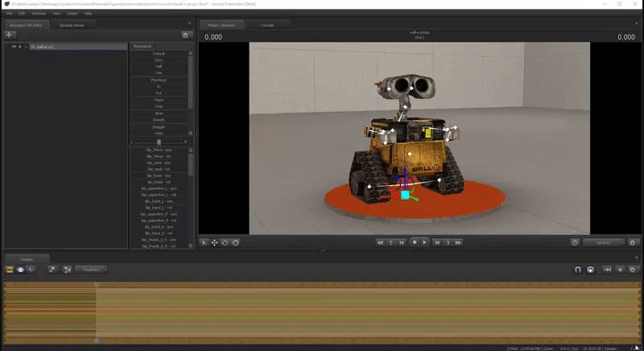Switch to the Motion Editor mode icon
The width and height of the screenshot is (644, 351).
[x=20, y=270]
